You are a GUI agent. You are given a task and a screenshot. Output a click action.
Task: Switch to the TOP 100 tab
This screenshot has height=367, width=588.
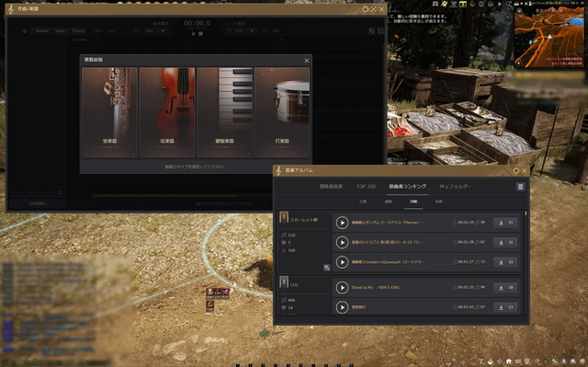click(366, 187)
